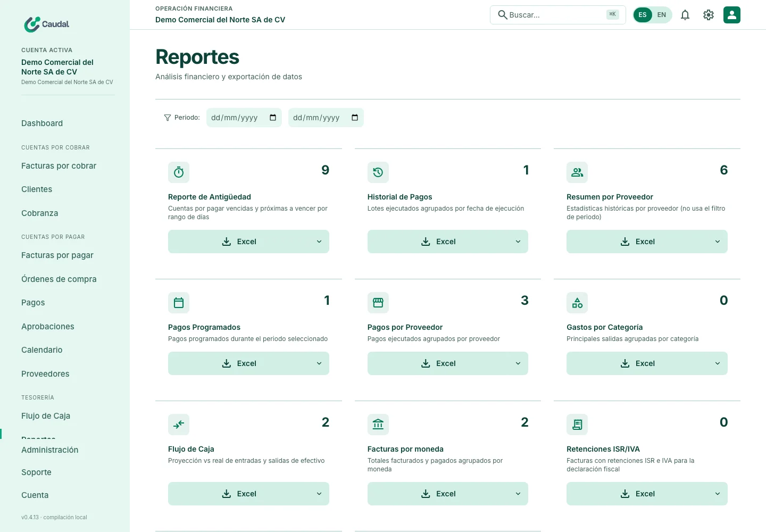This screenshot has width=766, height=532.
Task: Open notifications bell
Action: pyautogui.click(x=685, y=15)
